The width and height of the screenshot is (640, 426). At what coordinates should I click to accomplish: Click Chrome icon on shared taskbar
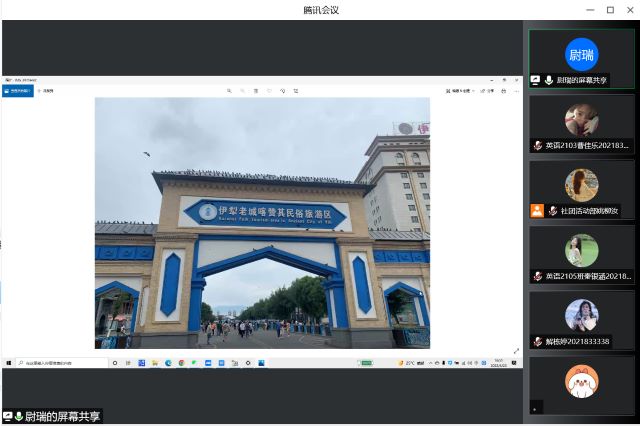pyautogui.click(x=181, y=363)
